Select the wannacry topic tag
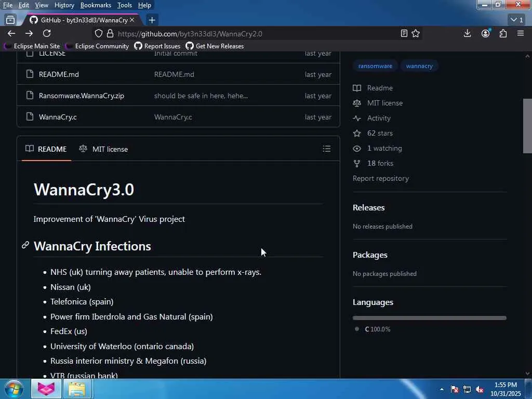 pos(419,66)
